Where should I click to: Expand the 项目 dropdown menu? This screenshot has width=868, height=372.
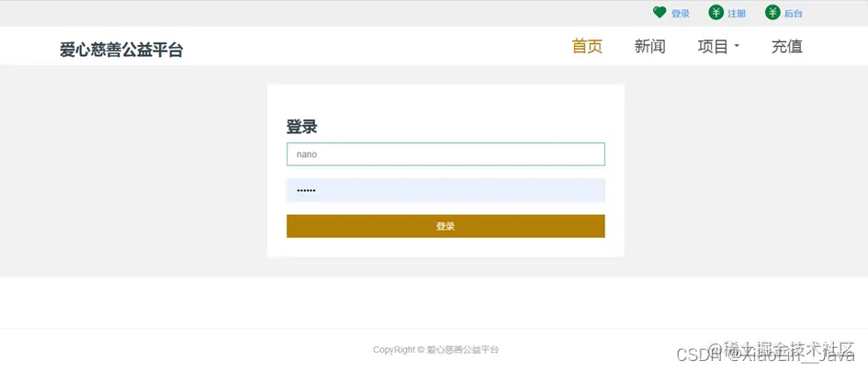pos(718,47)
